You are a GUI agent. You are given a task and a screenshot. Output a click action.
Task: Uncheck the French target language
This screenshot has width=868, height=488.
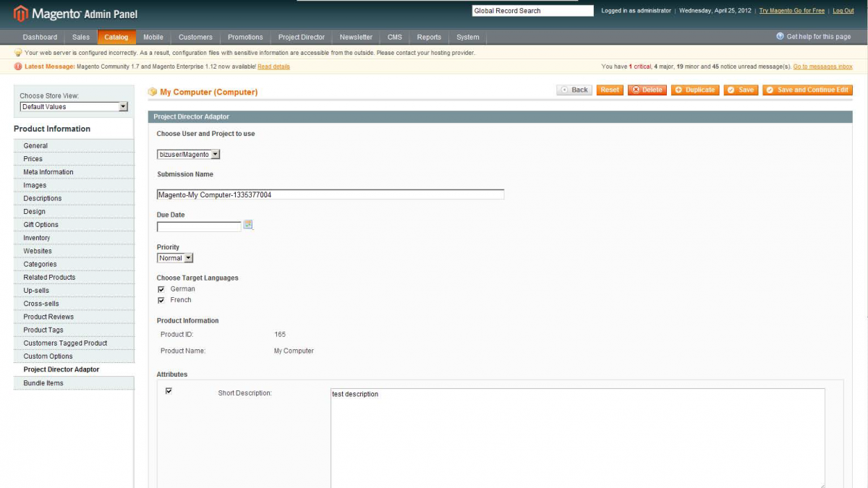[161, 300]
